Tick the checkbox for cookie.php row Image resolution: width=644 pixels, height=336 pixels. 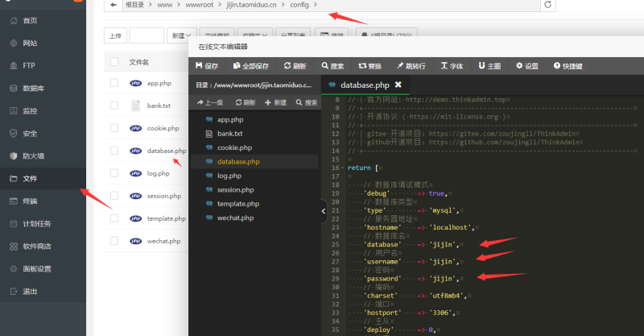(114, 128)
